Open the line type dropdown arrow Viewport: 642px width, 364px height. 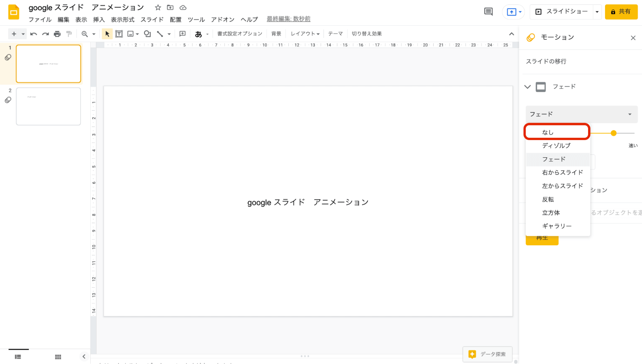coord(169,34)
